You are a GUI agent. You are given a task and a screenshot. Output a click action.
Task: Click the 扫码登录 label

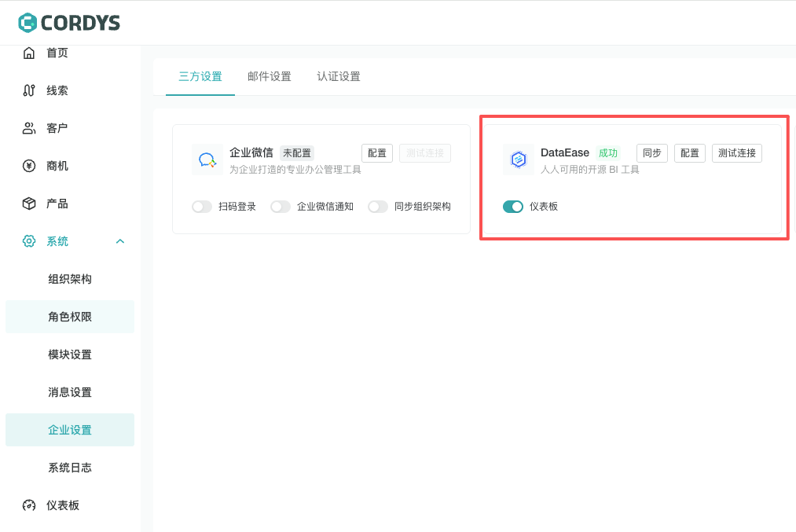[x=237, y=207]
